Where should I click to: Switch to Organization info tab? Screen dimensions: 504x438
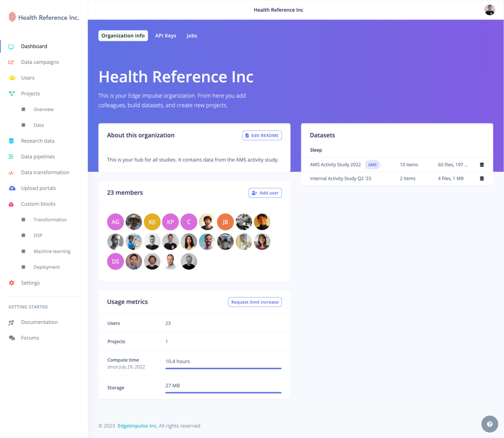[123, 36]
